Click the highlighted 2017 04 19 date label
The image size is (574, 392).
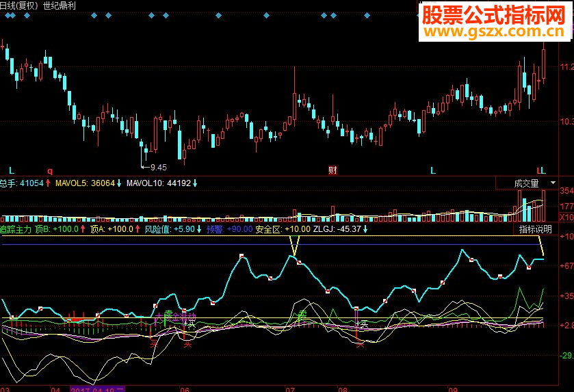(97, 389)
